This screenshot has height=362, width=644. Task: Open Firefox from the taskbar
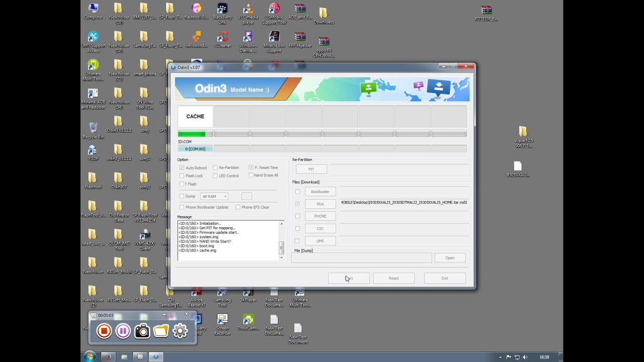108,357
